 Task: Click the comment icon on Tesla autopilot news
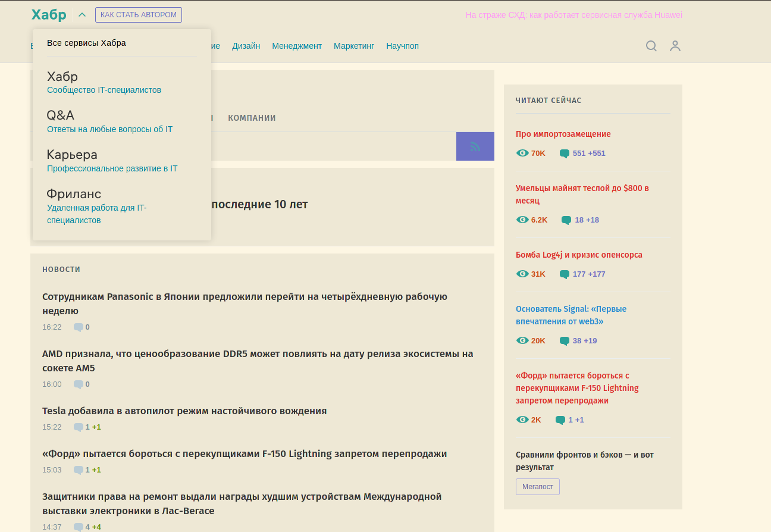pyautogui.click(x=78, y=427)
